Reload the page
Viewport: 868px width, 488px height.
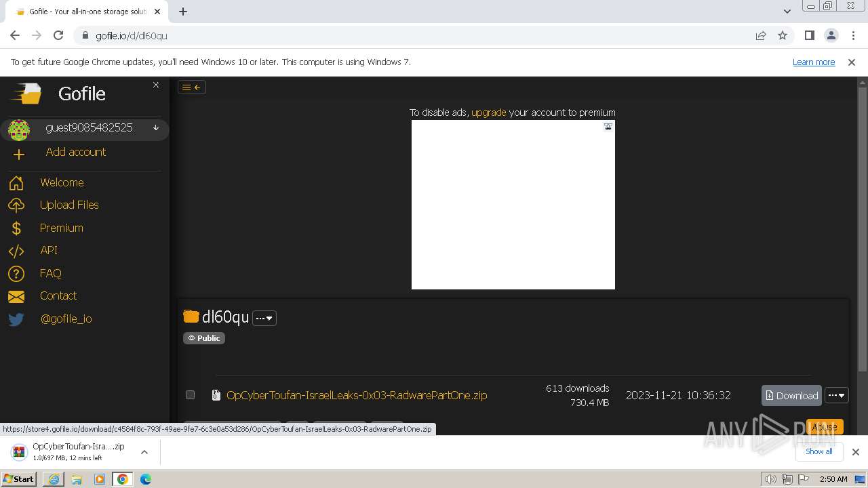(58, 35)
